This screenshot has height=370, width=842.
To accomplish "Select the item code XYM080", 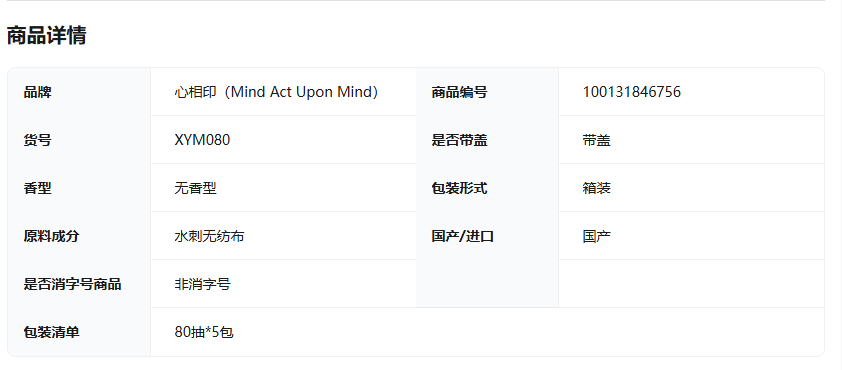I will 202,140.
